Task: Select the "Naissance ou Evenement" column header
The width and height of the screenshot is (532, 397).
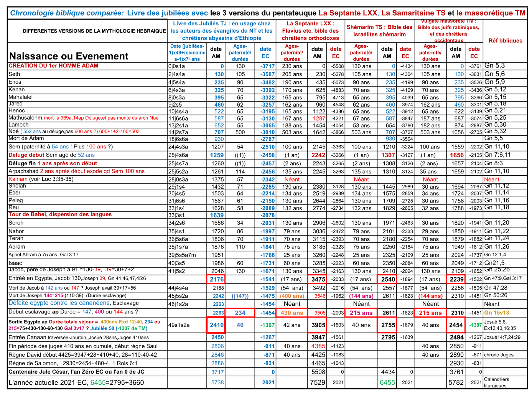Action: pyautogui.click(x=69, y=56)
